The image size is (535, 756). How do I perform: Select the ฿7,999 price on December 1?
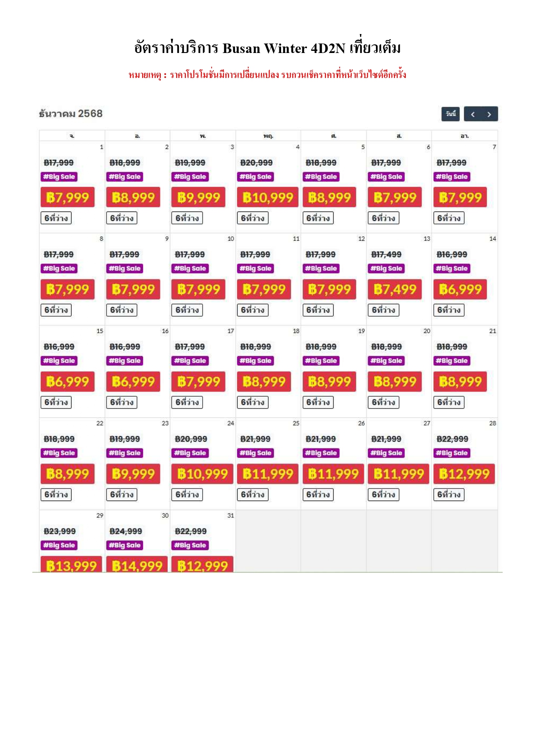67,197
